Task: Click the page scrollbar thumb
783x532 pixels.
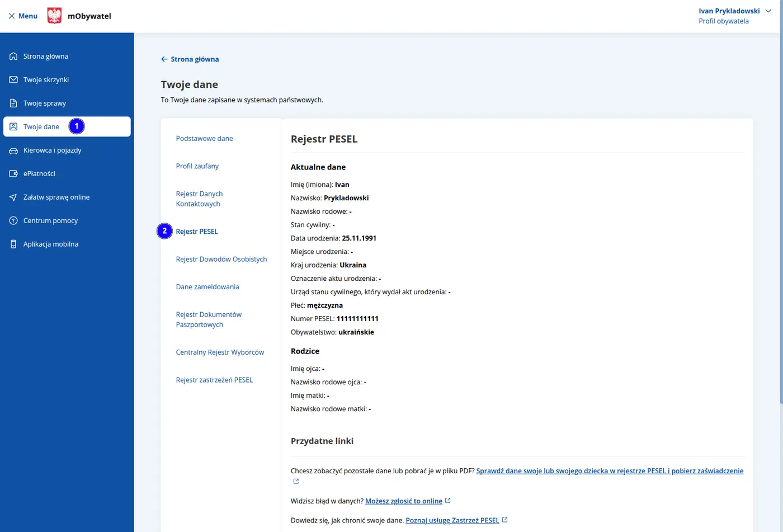Action: coord(781,201)
